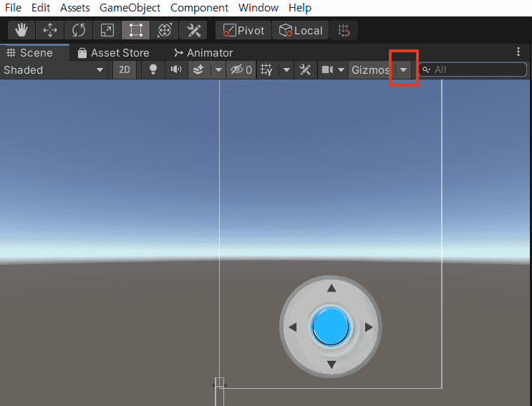Open the GameObject menu
Screen dimensions: 532x406
coord(130,8)
